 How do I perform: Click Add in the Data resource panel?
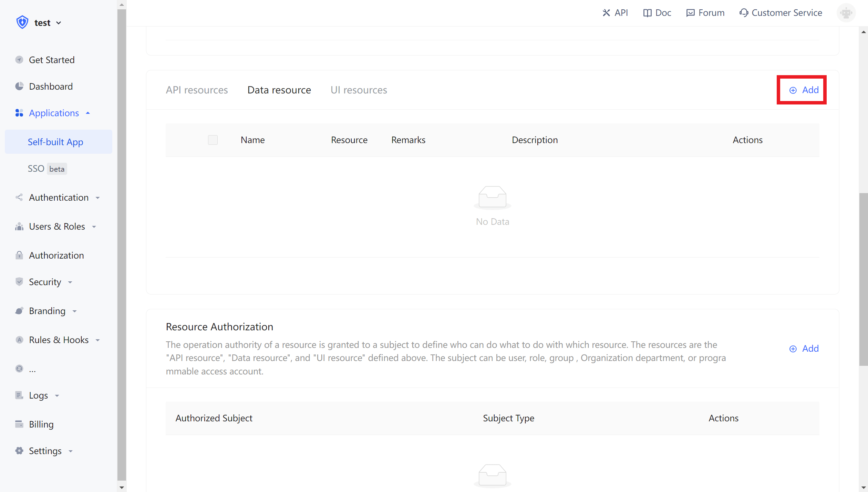[x=804, y=90]
